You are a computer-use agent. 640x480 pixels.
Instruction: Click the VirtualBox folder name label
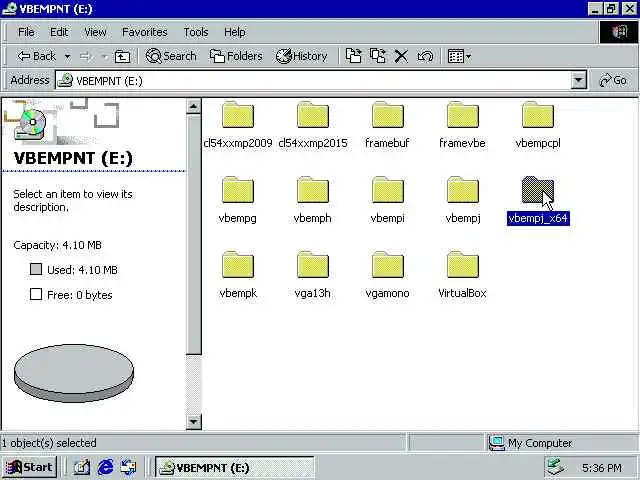click(462, 293)
